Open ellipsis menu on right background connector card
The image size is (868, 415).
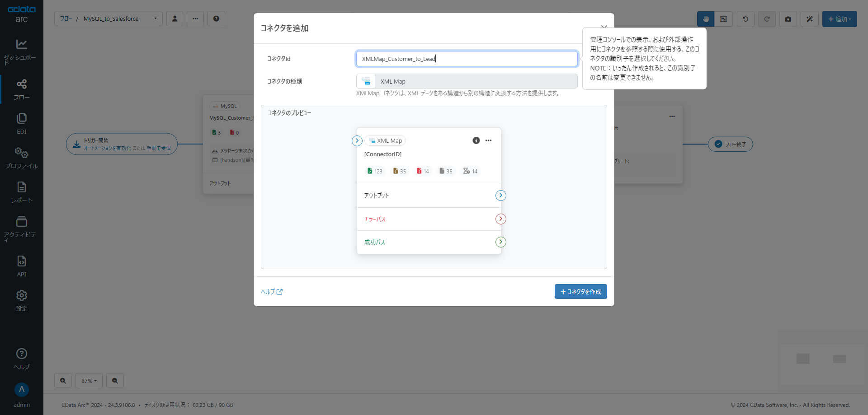pyautogui.click(x=672, y=117)
